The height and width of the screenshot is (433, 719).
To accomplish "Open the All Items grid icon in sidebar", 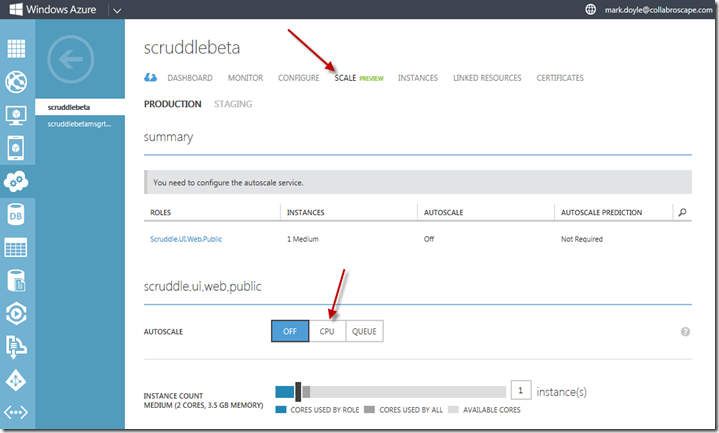I will 17,49.
